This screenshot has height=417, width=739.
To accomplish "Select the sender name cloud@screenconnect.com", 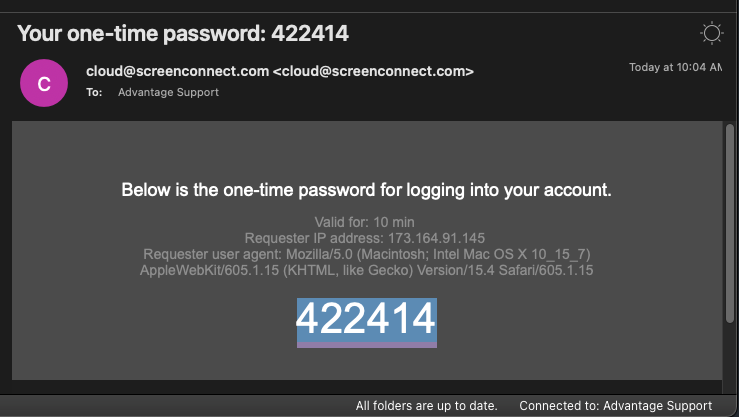I will (x=177, y=71).
